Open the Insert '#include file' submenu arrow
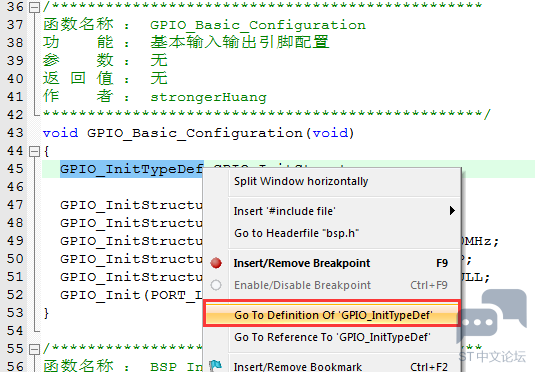Image resolution: width=535 pixels, height=372 pixels. [452, 211]
